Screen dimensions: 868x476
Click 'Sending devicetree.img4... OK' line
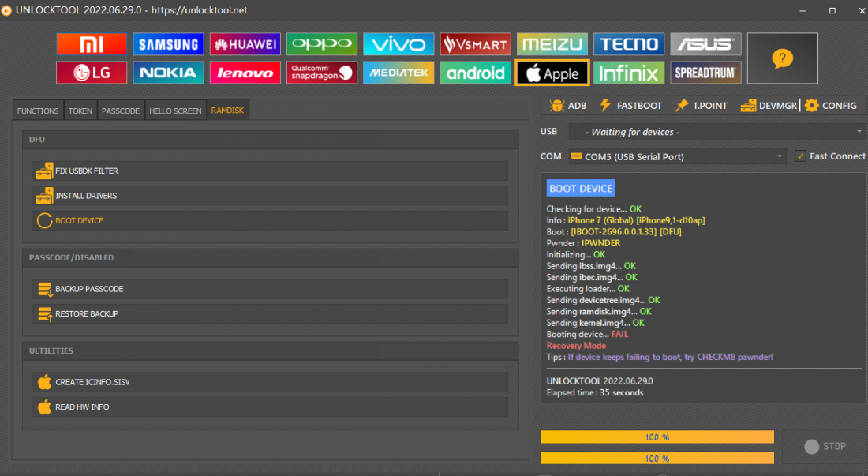[x=604, y=300]
